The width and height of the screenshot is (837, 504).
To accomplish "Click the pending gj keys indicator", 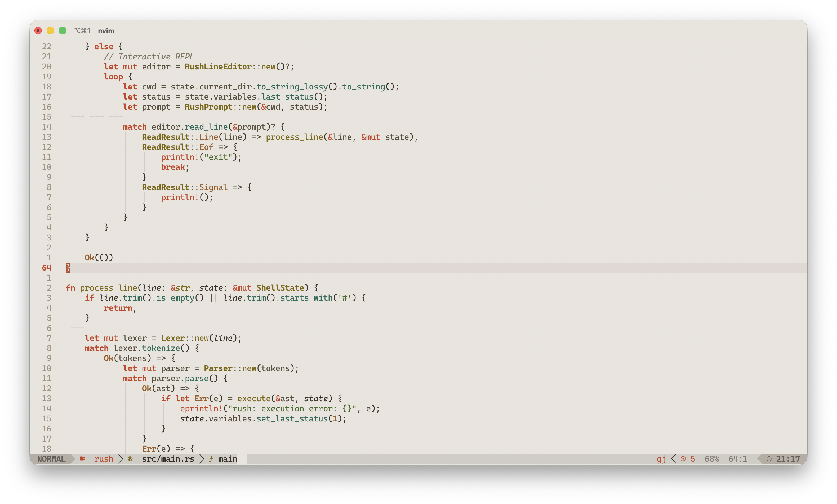I will 661,459.
